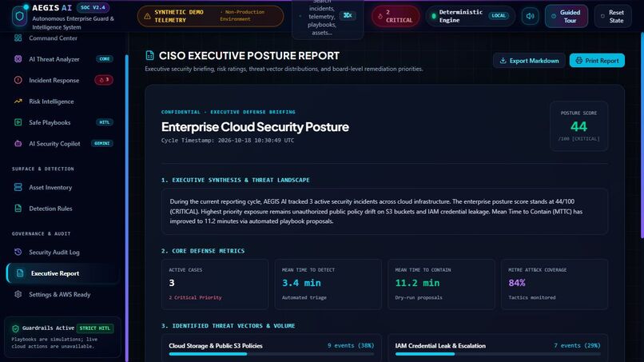The height and width of the screenshot is (362, 644).
Task: Open Asset Inventory page
Action: coord(62,187)
